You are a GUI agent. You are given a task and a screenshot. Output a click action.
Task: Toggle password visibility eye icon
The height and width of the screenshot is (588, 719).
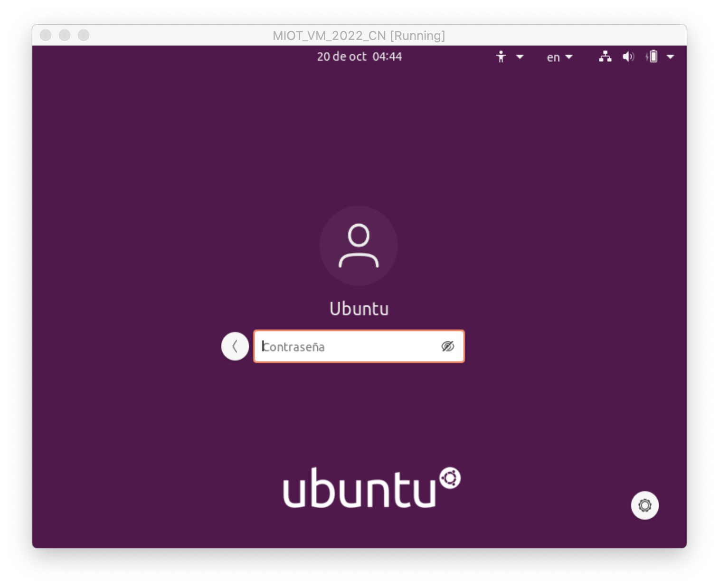pyautogui.click(x=447, y=346)
